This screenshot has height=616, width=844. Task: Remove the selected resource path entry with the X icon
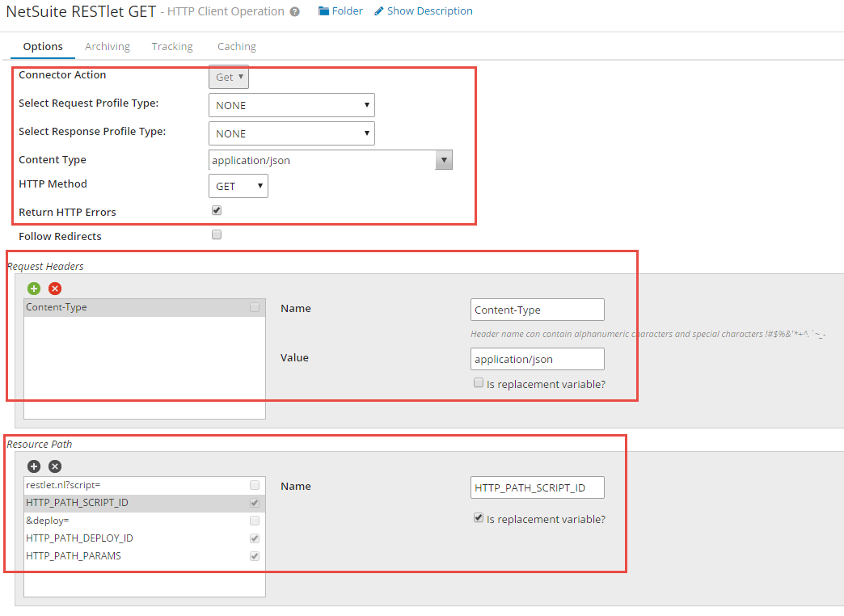click(x=54, y=466)
